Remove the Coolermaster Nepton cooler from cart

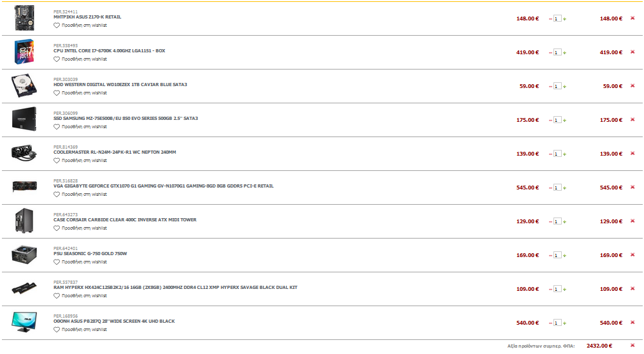click(x=633, y=153)
